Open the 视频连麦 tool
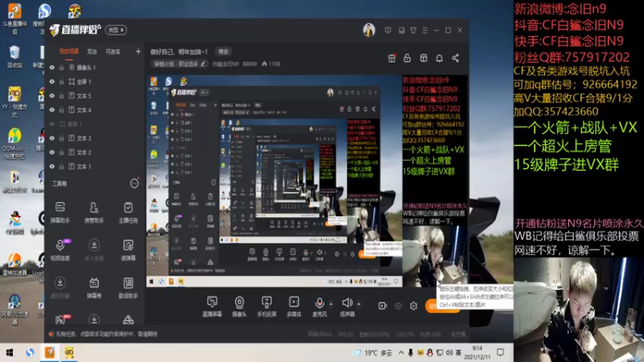644x362 pixels. click(60, 250)
